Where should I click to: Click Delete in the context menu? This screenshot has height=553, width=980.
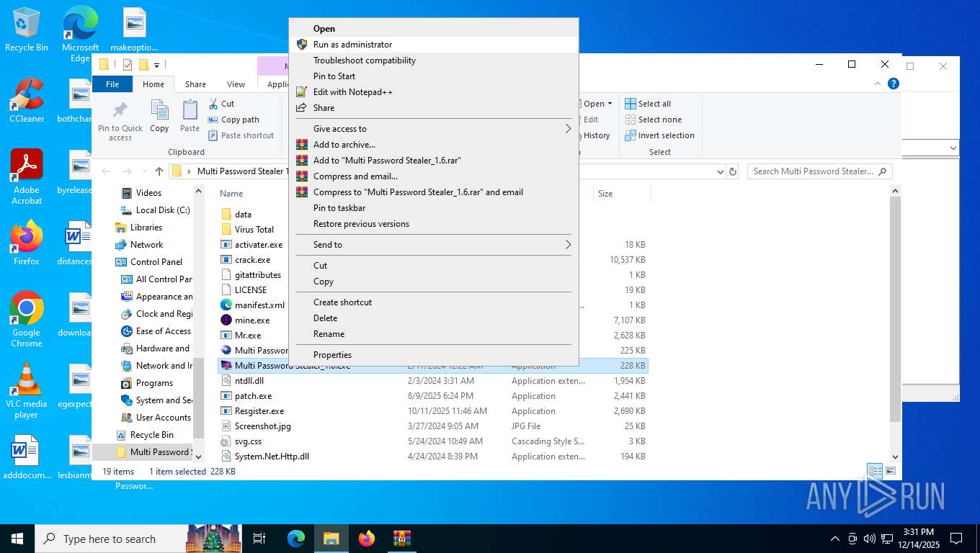(x=433, y=318)
